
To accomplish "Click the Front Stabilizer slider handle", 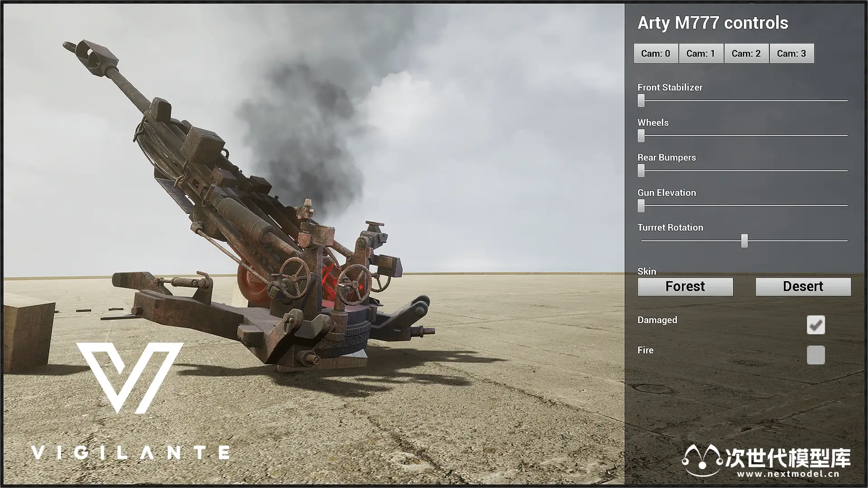I will 641,100.
